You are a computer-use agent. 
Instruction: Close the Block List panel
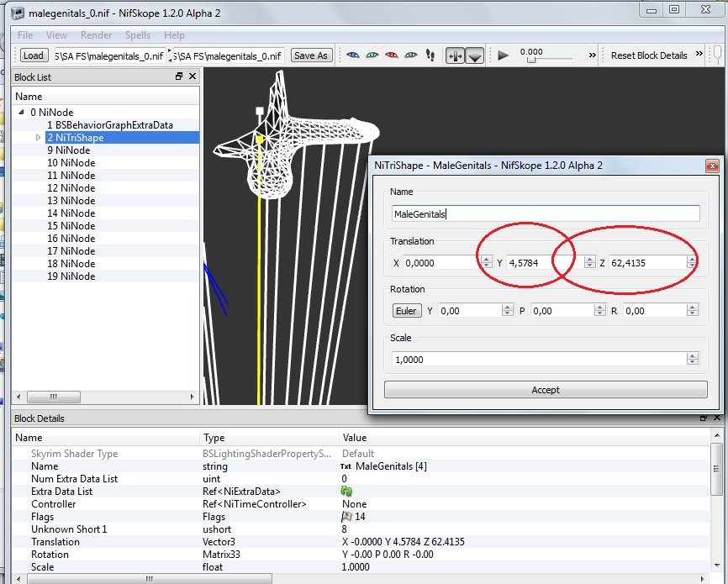(193, 76)
